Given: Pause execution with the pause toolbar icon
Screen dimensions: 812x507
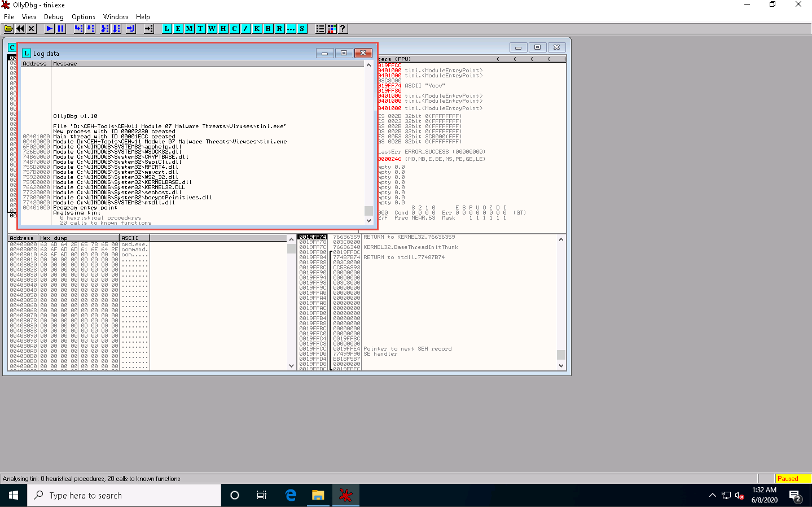Looking at the screenshot, I should coord(61,28).
